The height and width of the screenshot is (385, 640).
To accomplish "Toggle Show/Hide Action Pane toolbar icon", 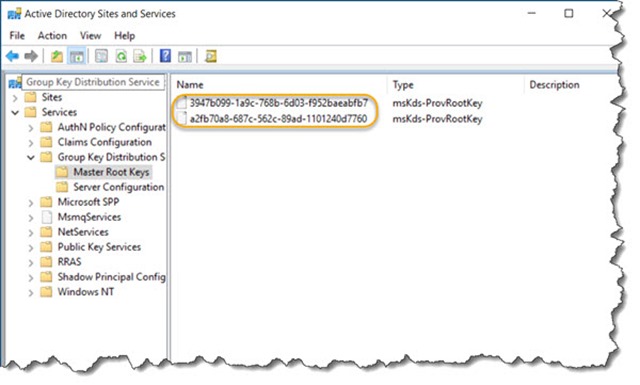I will (x=185, y=56).
